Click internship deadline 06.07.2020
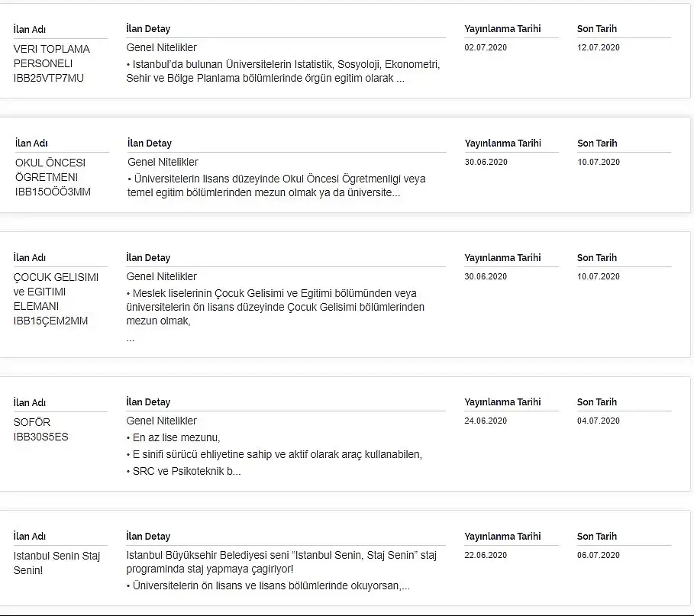This screenshot has width=694, height=616. coord(599,555)
